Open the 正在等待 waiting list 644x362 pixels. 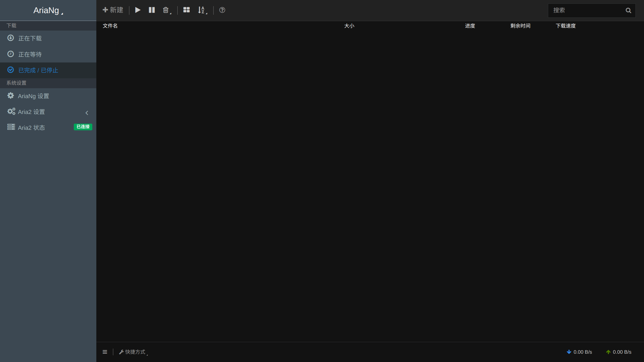coord(48,54)
